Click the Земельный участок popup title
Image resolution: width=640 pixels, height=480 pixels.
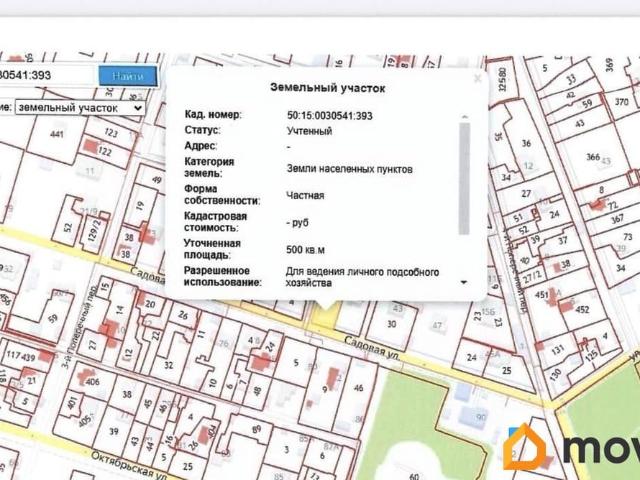[328, 88]
